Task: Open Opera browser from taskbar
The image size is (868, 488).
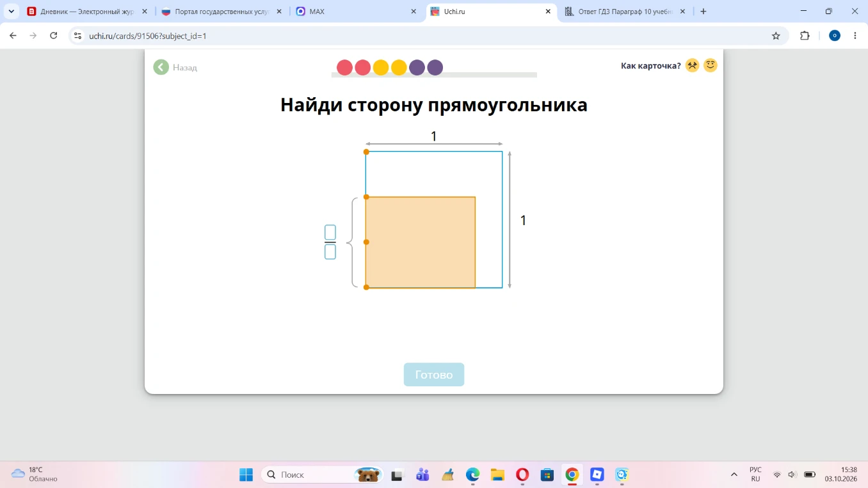Action: pos(522,475)
